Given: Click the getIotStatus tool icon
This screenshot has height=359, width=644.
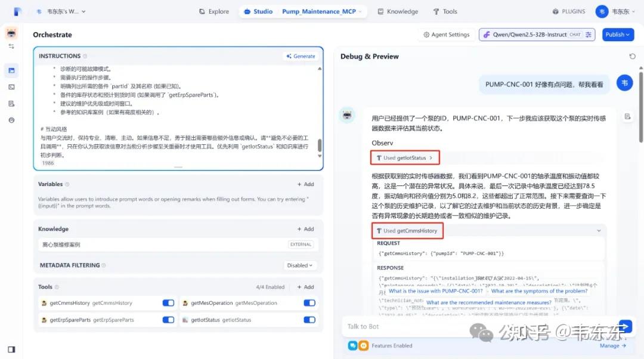Looking at the screenshot, I should tap(185, 320).
